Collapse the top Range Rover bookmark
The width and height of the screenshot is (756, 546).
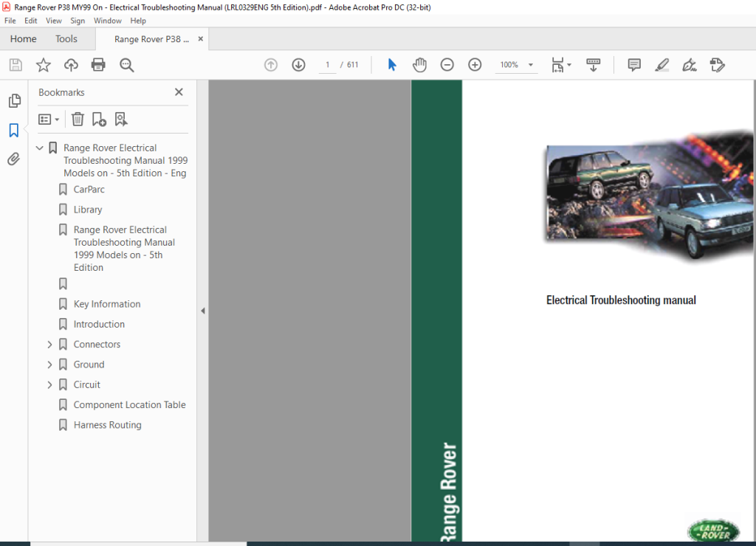click(x=40, y=148)
